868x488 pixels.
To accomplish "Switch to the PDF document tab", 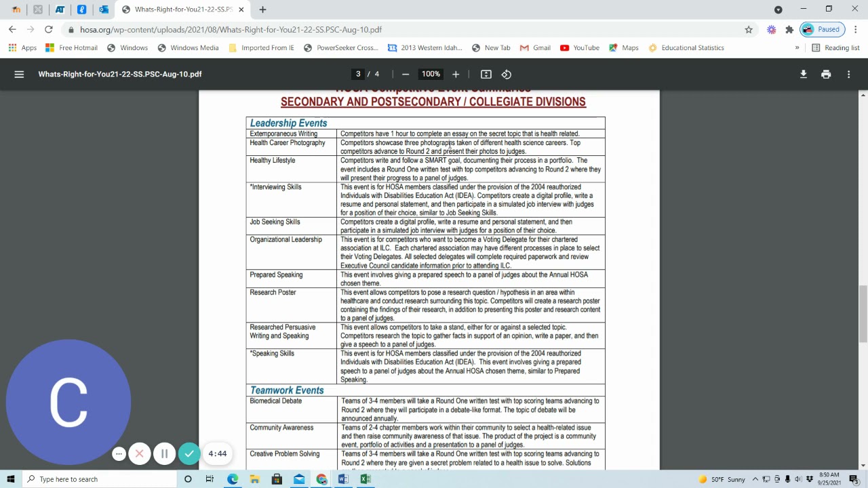I will [x=183, y=9].
